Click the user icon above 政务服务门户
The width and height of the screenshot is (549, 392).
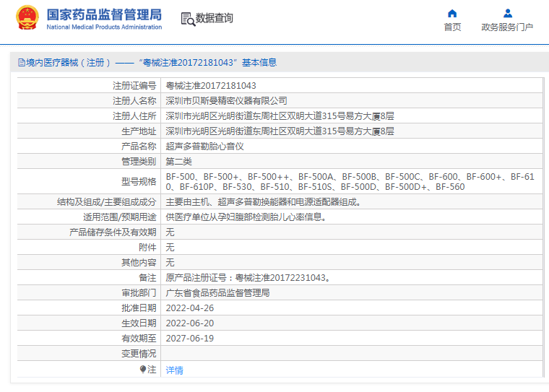(x=507, y=13)
